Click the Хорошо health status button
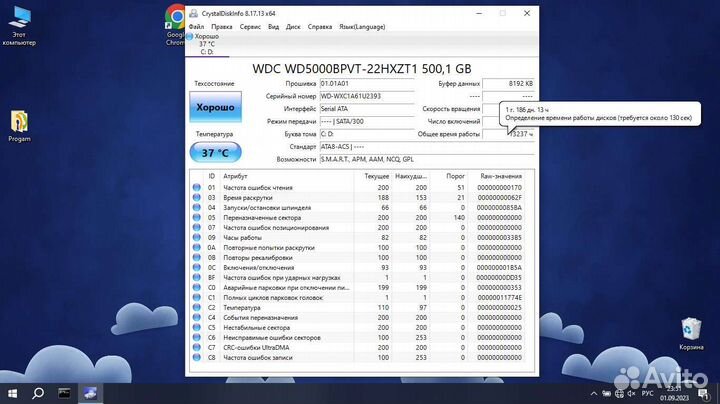 point(215,107)
